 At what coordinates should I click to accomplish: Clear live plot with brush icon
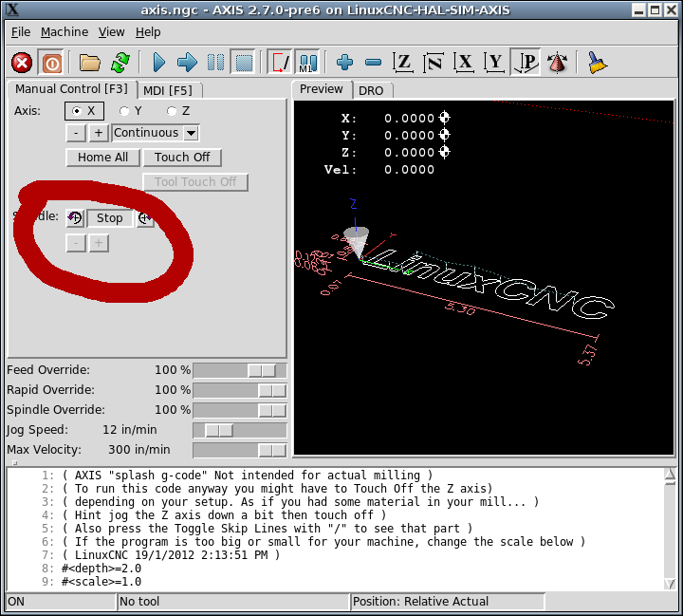[597, 63]
